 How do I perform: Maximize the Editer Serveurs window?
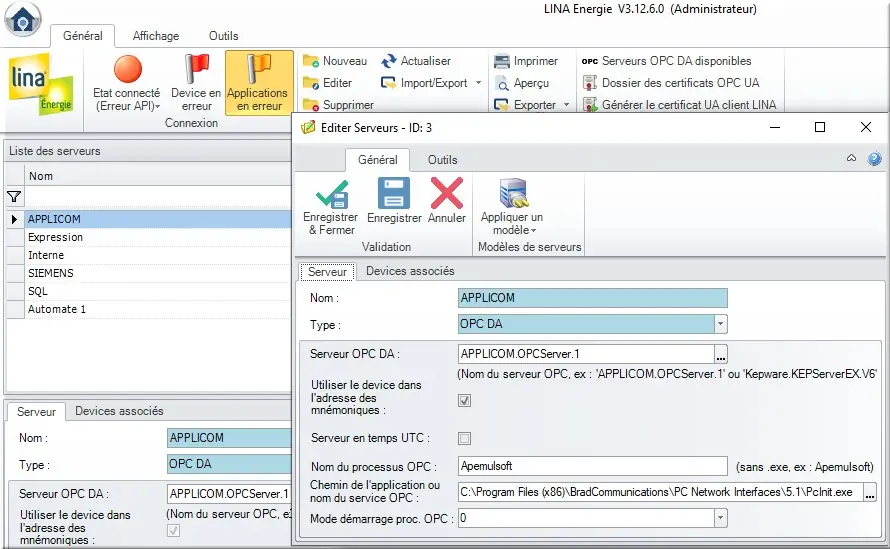[820, 127]
